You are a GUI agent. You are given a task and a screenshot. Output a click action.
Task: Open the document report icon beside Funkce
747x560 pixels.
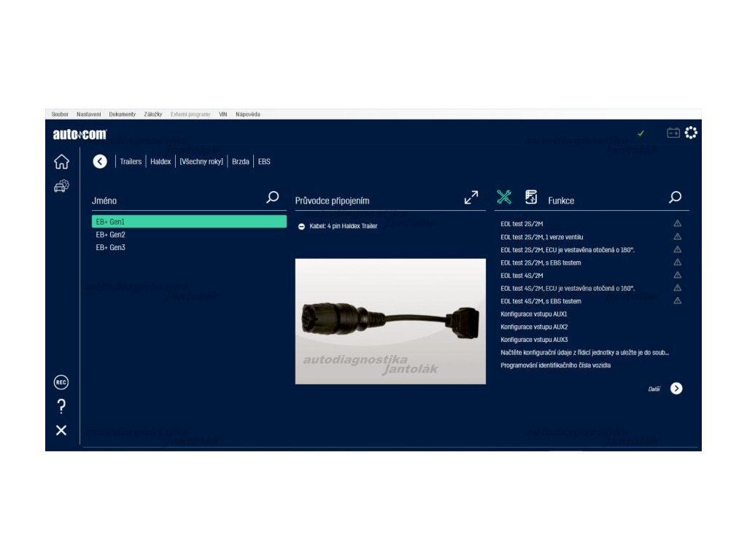[x=531, y=197]
